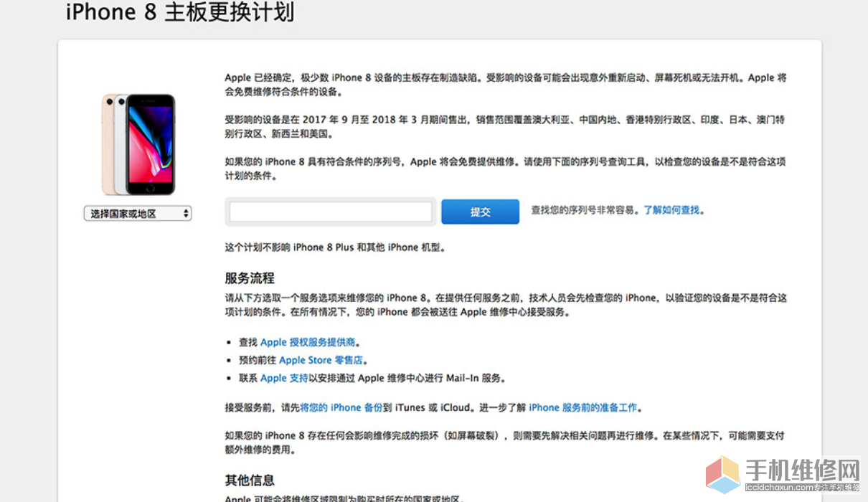Click the page title iPhone 8 主板更换计划
Image resolution: width=868 pixels, height=502 pixels.
pyautogui.click(x=180, y=12)
